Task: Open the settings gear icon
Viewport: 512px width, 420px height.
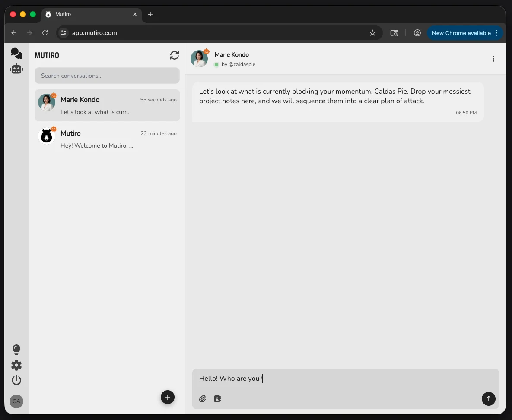Action: [x=16, y=365]
